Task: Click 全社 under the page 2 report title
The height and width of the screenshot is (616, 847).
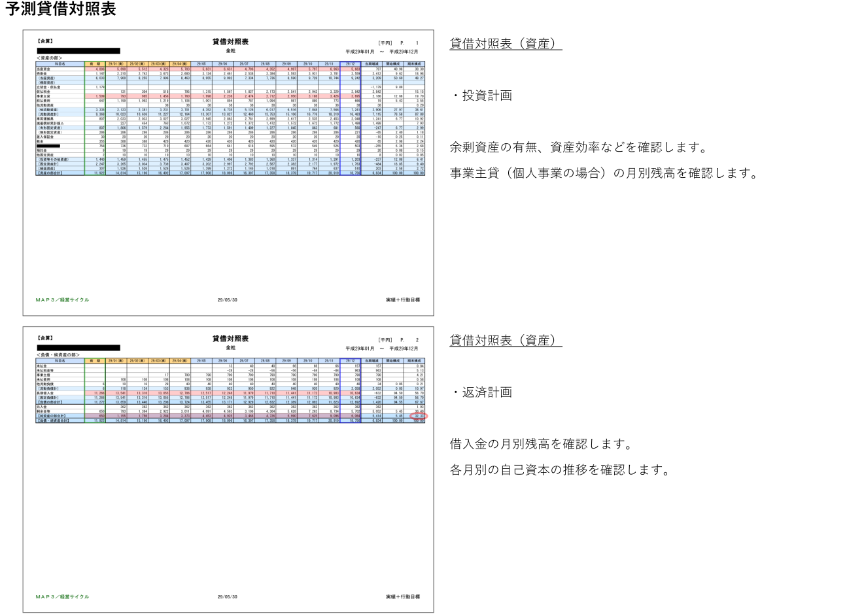Action: coord(230,347)
